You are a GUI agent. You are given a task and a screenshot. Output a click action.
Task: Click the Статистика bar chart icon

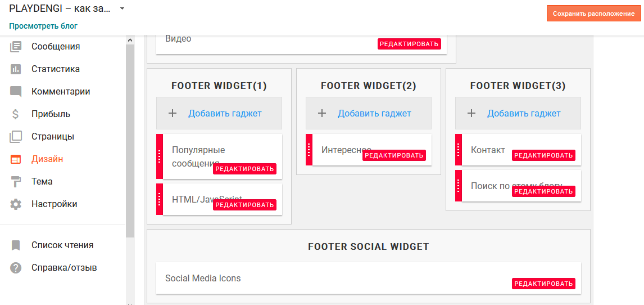(x=16, y=69)
